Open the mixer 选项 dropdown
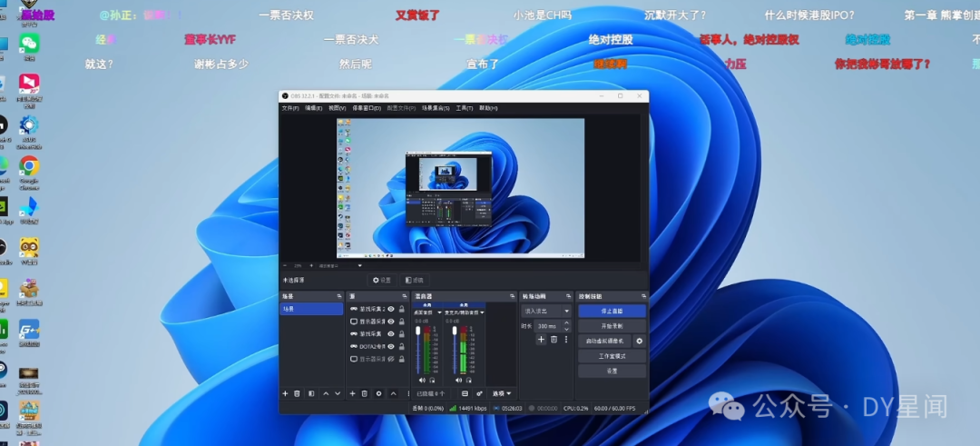980x446 pixels. click(501, 393)
